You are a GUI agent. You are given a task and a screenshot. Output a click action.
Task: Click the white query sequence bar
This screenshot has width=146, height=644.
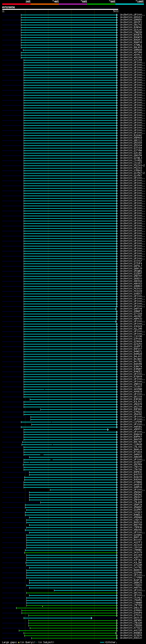coord(60,9)
